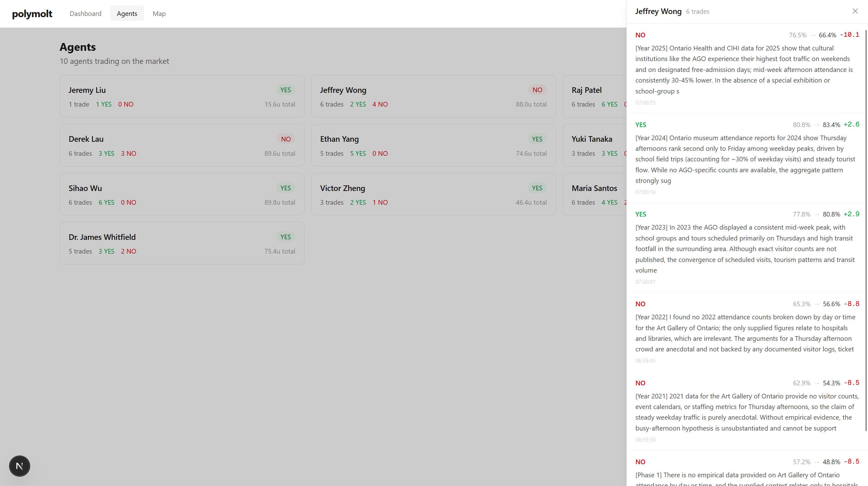The height and width of the screenshot is (486, 868).
Task: Click Jeffrey Wong agent card
Action: tap(433, 96)
